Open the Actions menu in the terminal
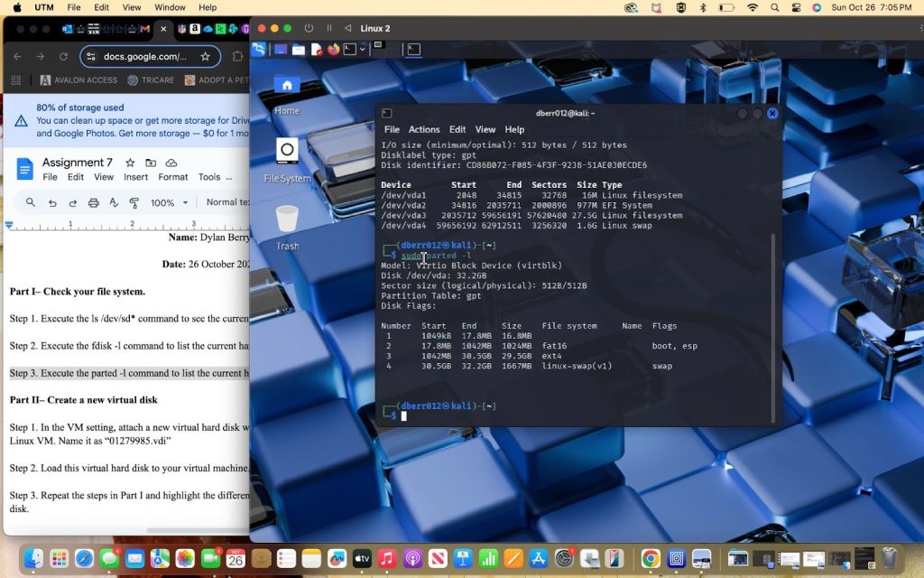Image resolution: width=924 pixels, height=578 pixels. click(424, 129)
